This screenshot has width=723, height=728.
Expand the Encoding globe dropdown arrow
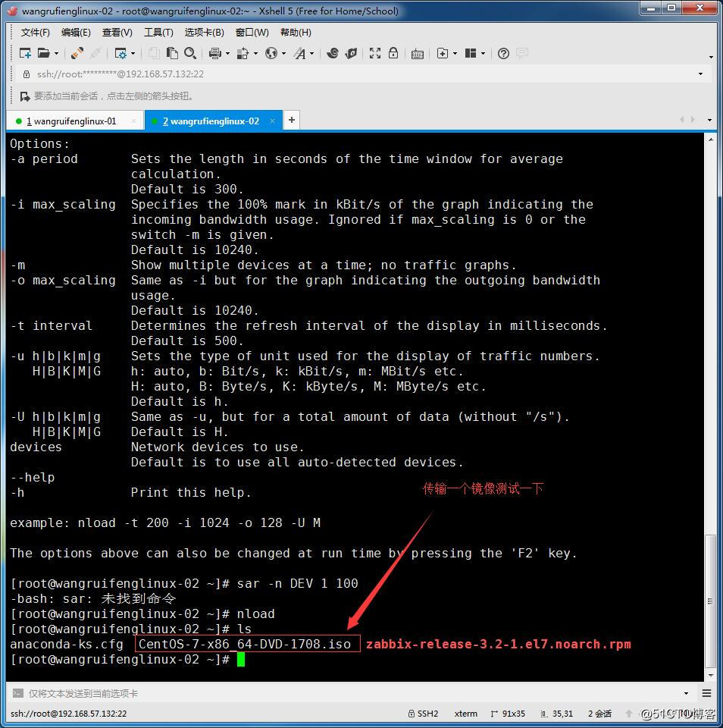click(x=284, y=54)
